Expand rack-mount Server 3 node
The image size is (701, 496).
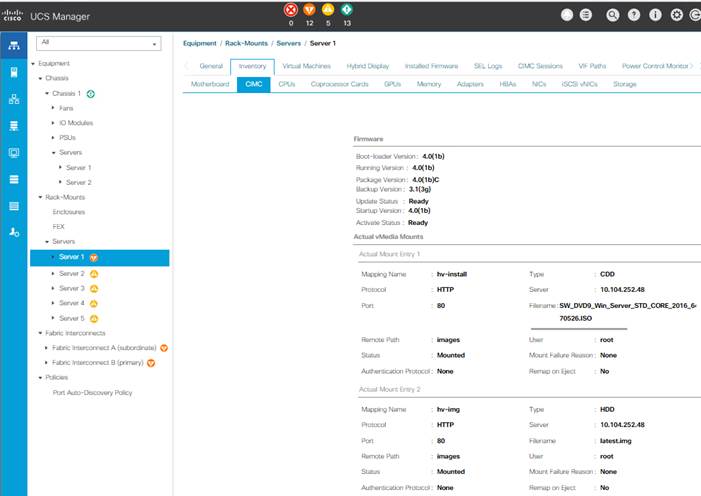click(53, 288)
